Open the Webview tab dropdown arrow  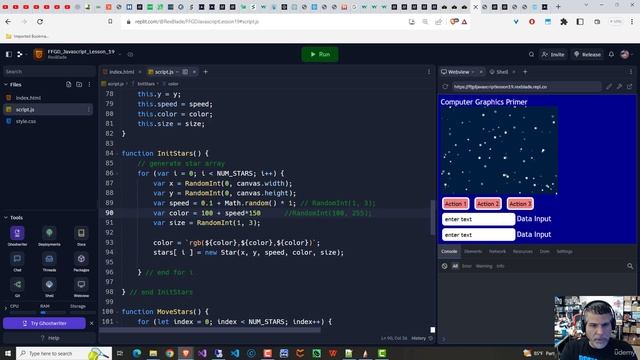coord(473,72)
